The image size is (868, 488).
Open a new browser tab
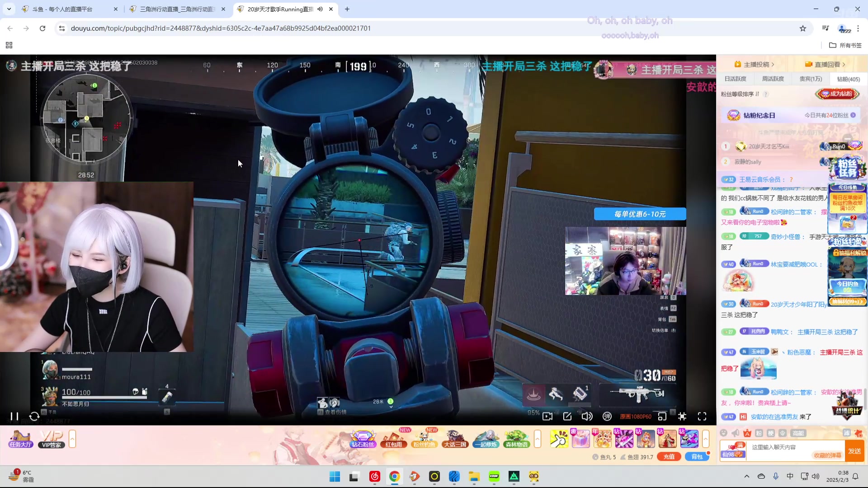click(x=347, y=9)
